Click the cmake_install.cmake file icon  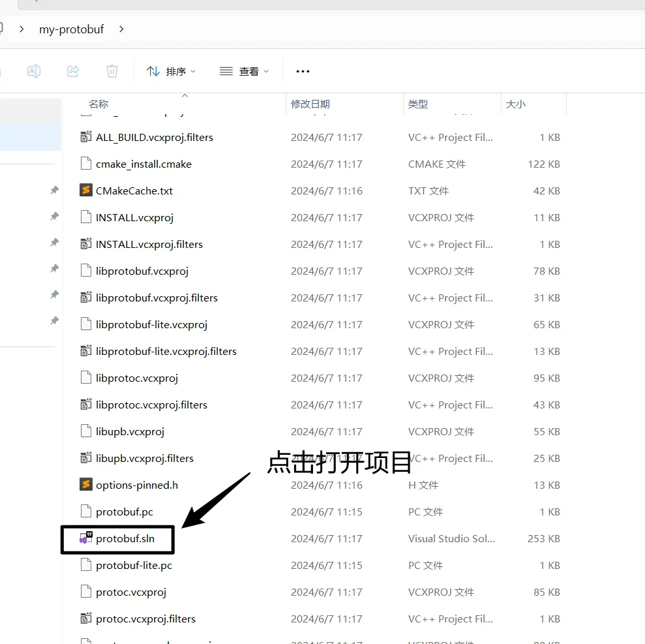pos(86,163)
